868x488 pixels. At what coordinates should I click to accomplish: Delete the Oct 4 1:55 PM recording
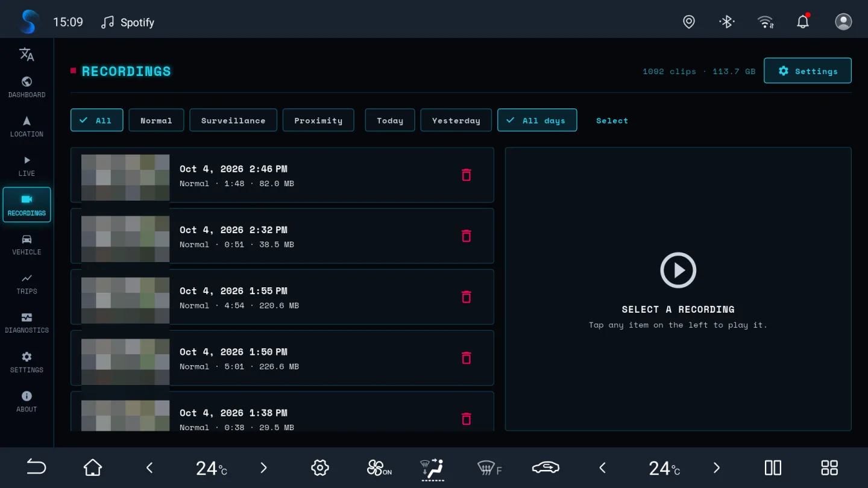pos(466,296)
